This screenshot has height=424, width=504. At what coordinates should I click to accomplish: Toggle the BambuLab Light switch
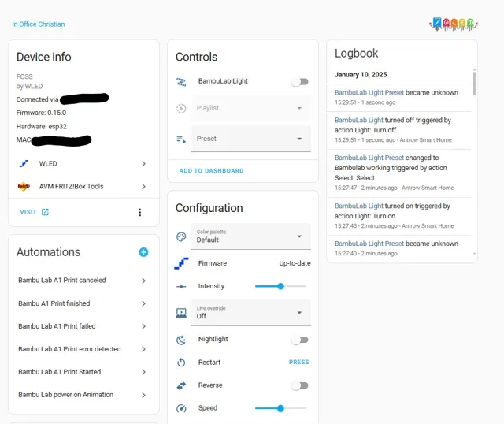click(x=300, y=82)
